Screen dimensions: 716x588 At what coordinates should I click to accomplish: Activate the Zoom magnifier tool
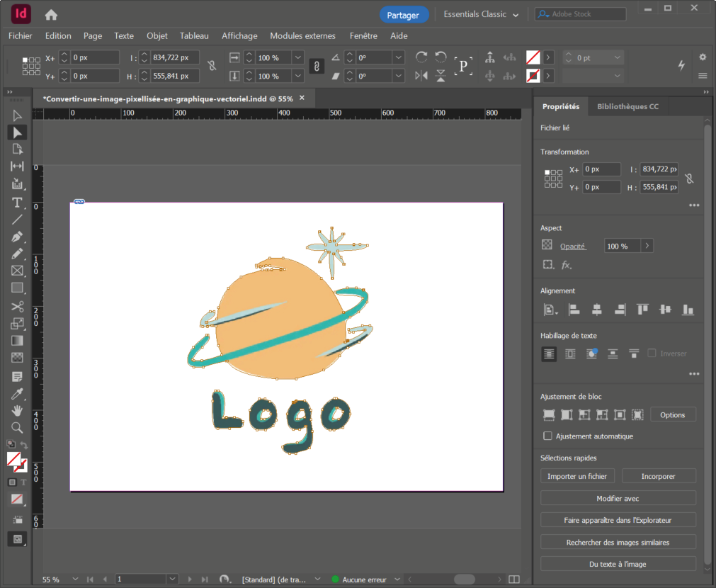click(17, 427)
